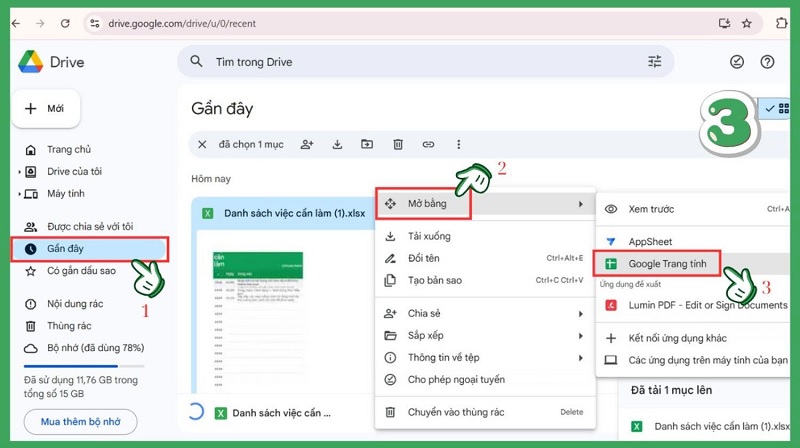Viewport: 800px width, 448px height.
Task: Click the Google Drive logo
Action: tap(31, 62)
